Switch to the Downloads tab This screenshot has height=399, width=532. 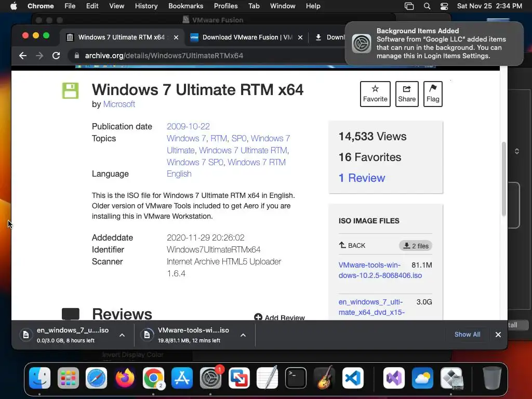(329, 37)
